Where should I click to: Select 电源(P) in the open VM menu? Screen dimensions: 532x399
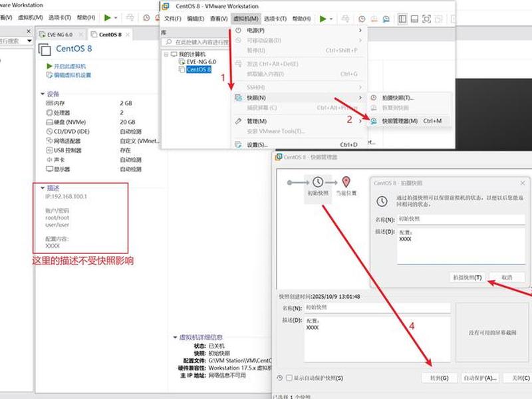click(x=298, y=31)
